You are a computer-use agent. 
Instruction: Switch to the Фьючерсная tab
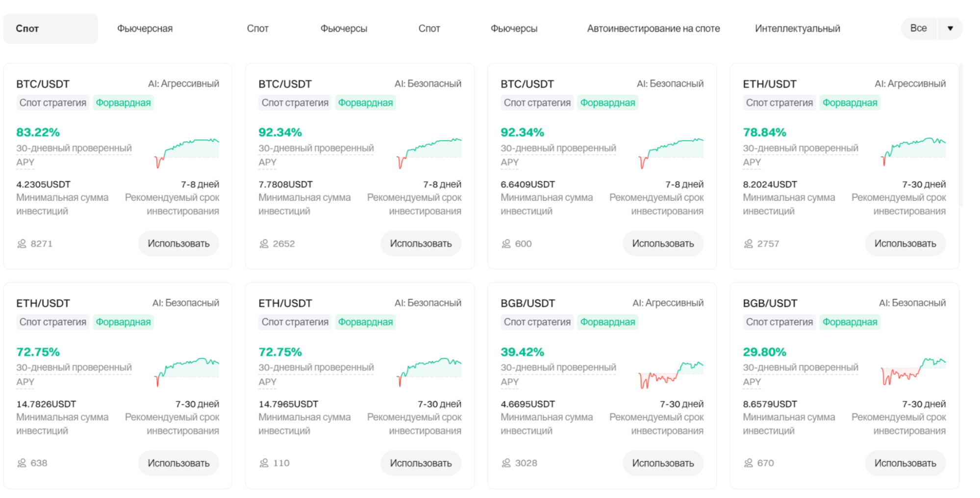[145, 29]
